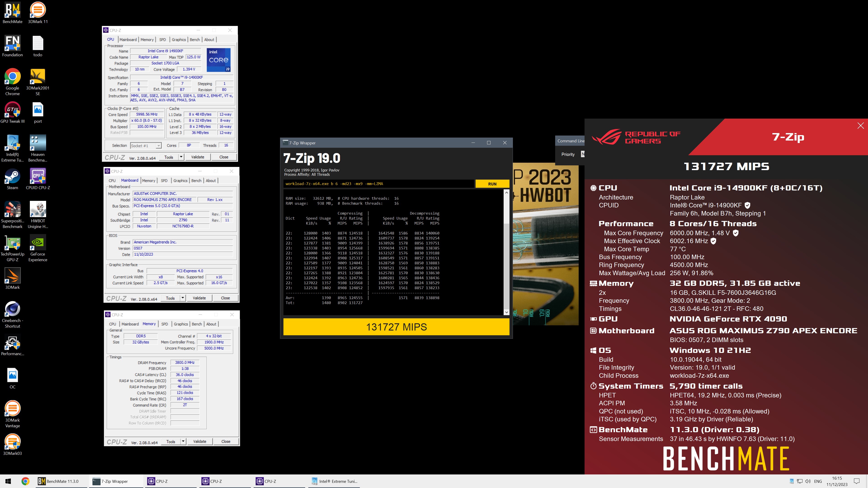Click Validate in top CPU-Z window
Screen dimensions: 868x488
tap(198, 157)
